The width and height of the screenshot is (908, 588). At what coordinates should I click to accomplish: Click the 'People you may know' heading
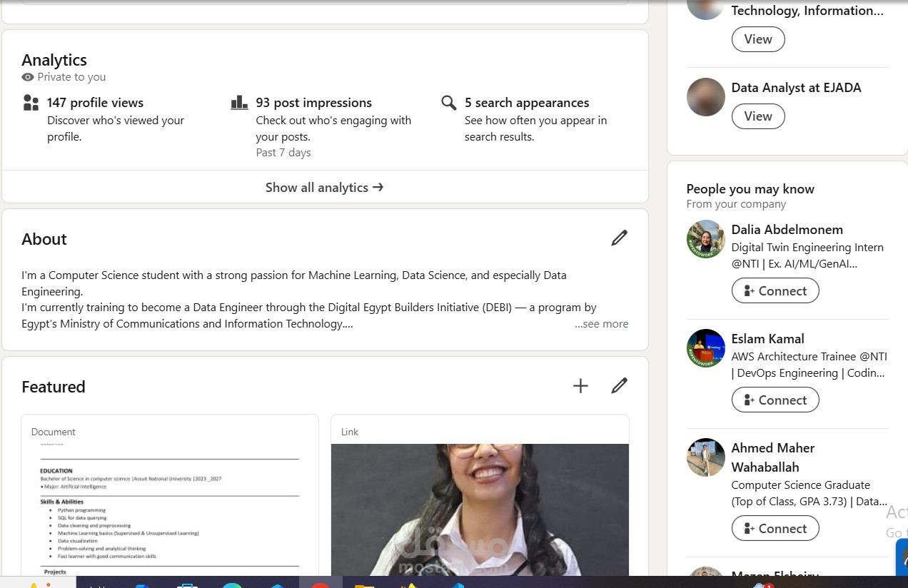tap(750, 189)
